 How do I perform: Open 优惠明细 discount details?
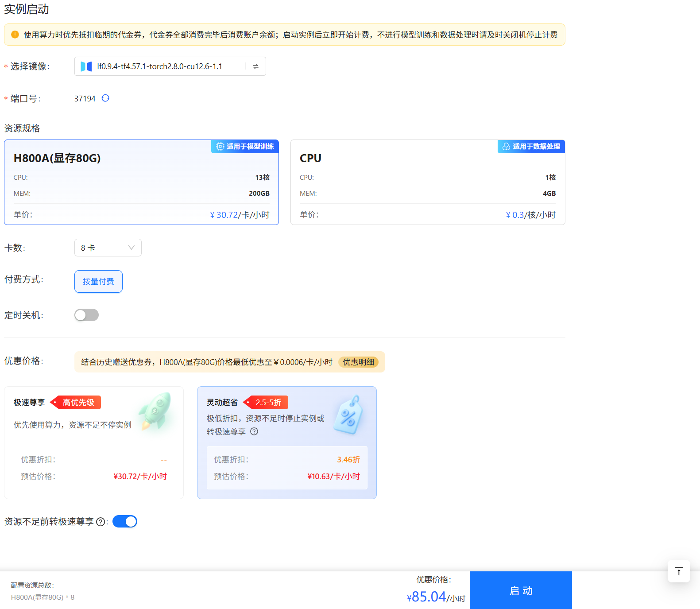358,362
